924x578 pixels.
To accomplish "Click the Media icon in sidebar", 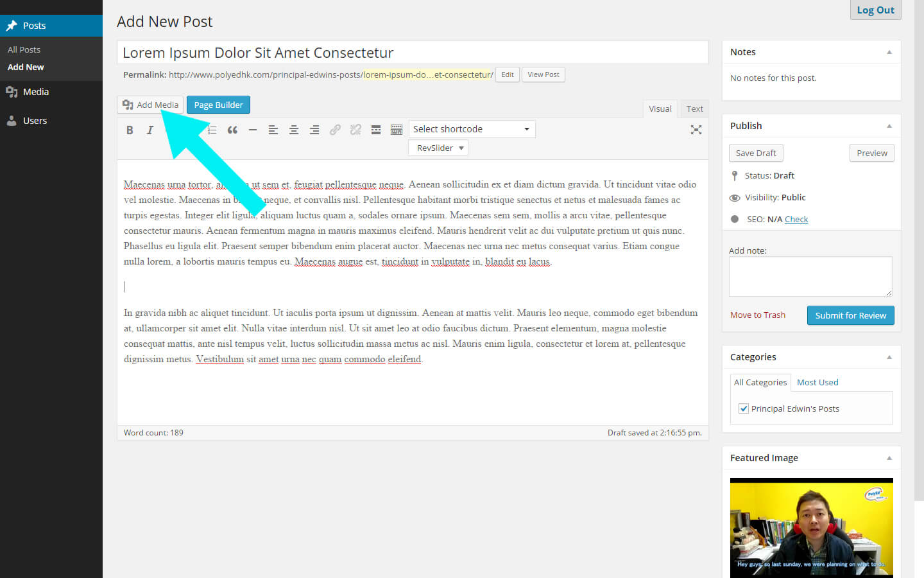I will pyautogui.click(x=12, y=92).
